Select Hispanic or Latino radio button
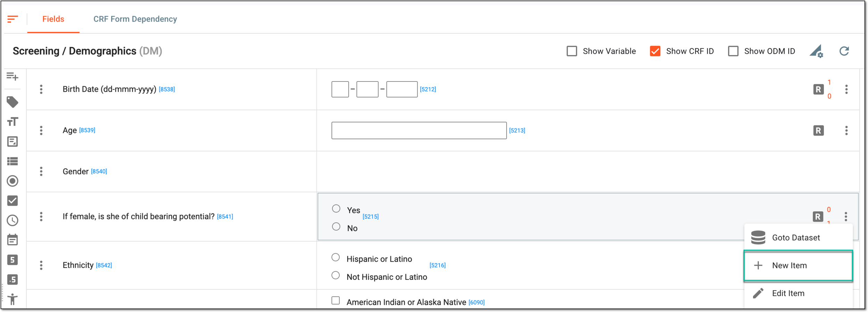Screen dimensions: 868x312 [x=335, y=258]
